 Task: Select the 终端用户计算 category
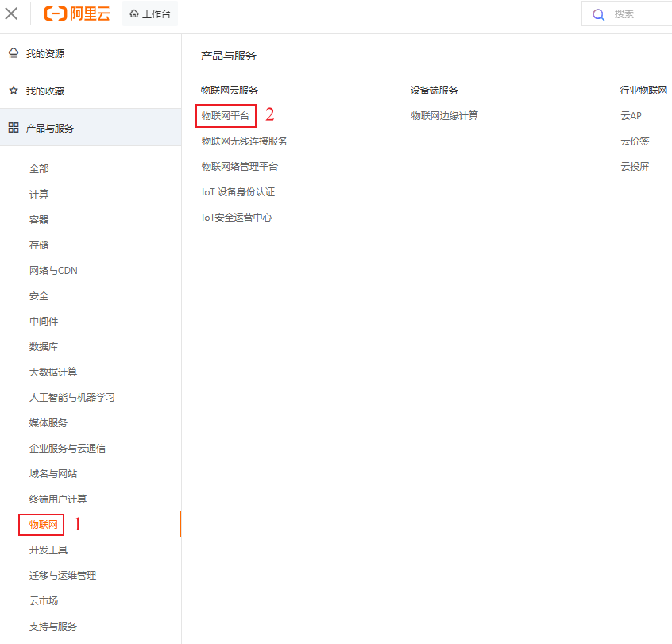[x=57, y=499]
